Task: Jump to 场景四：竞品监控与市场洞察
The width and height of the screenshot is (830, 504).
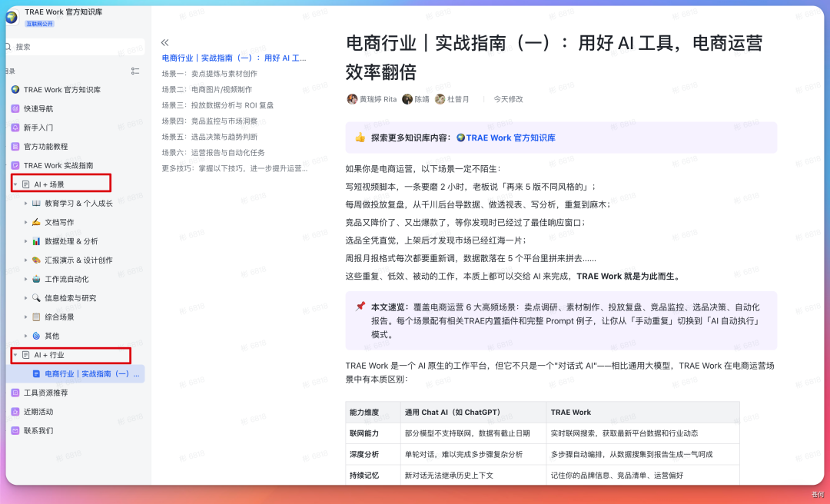Action: coord(210,121)
